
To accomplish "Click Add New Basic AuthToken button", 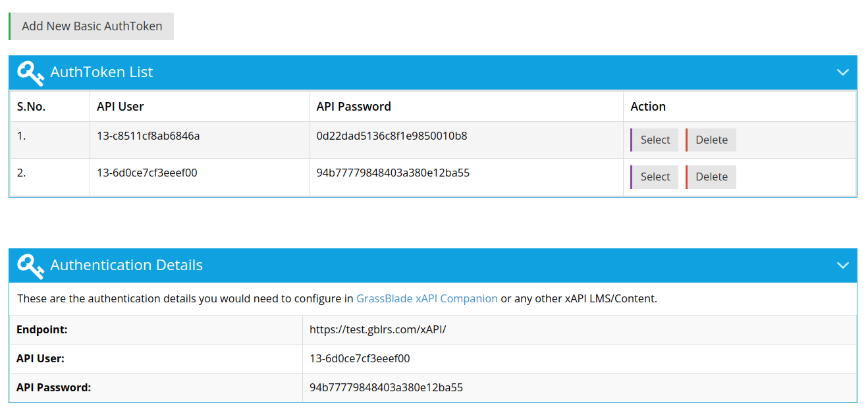I will pos(92,26).
